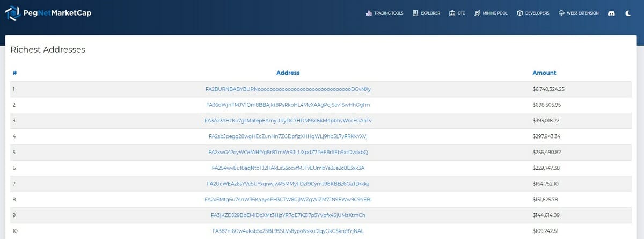Click the OTC icon in navbar
This screenshot has height=239, width=644.
452,13
